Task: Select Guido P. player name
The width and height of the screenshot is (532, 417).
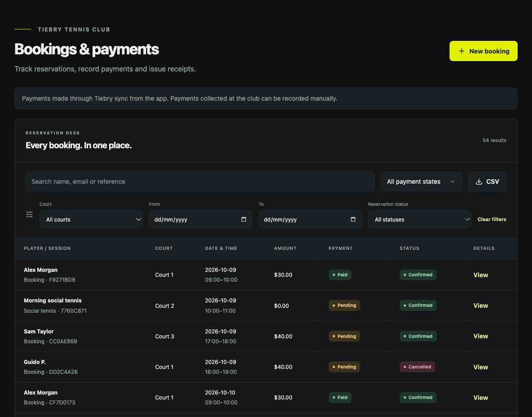Action: click(35, 362)
